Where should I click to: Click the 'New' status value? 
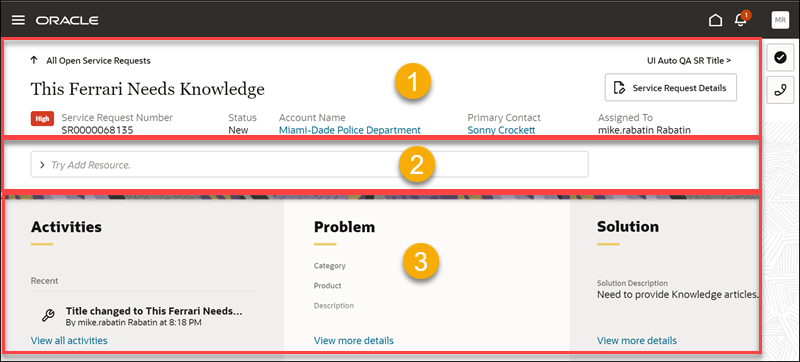point(238,130)
